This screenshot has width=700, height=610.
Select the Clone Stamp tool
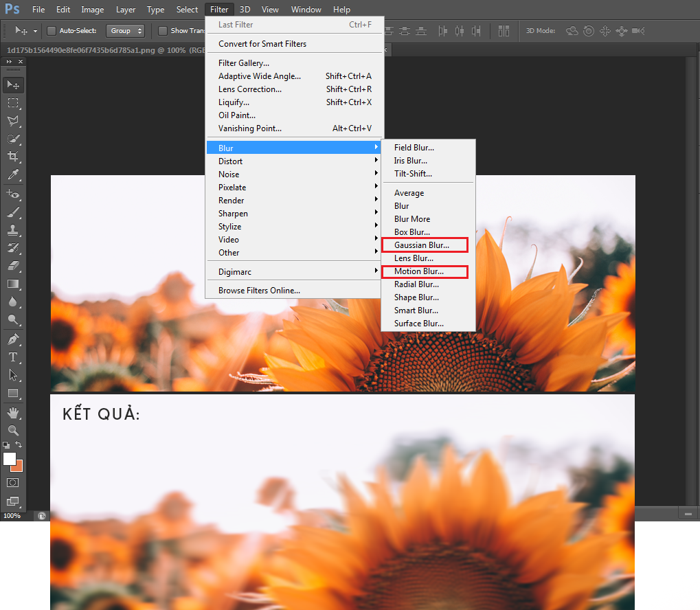(13, 230)
